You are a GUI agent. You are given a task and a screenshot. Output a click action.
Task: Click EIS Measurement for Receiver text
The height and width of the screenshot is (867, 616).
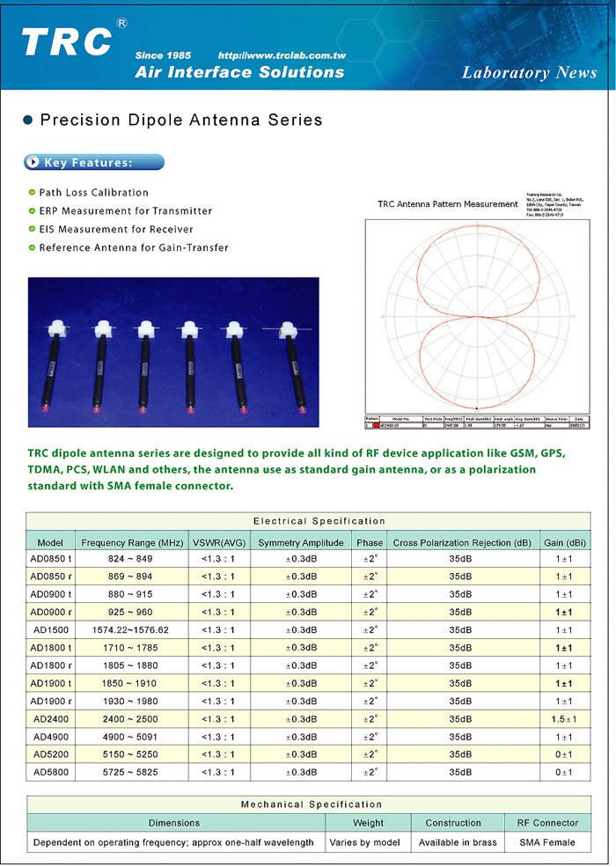[116, 229]
